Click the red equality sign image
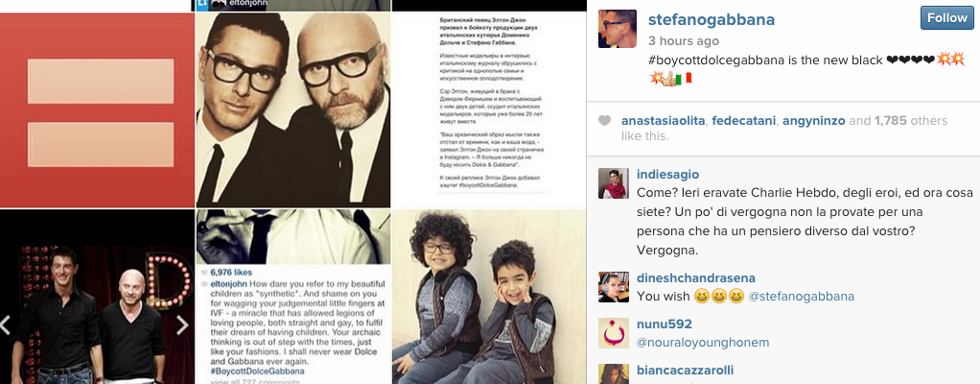Viewport: 980px width, 384px height. click(98, 109)
